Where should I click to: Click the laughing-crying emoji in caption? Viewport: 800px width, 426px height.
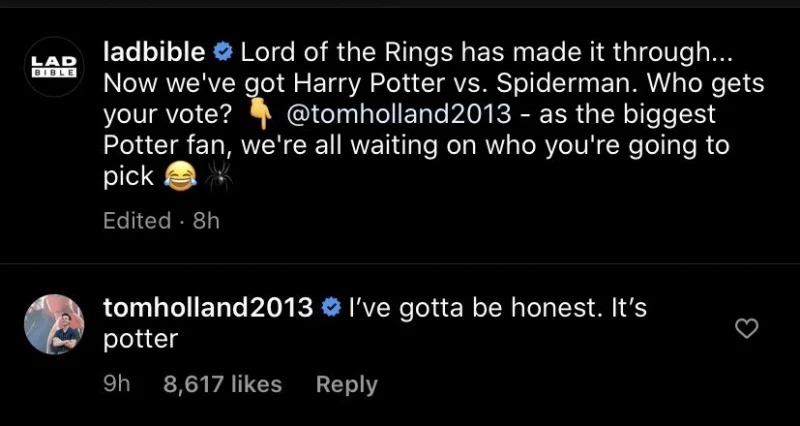(x=179, y=179)
